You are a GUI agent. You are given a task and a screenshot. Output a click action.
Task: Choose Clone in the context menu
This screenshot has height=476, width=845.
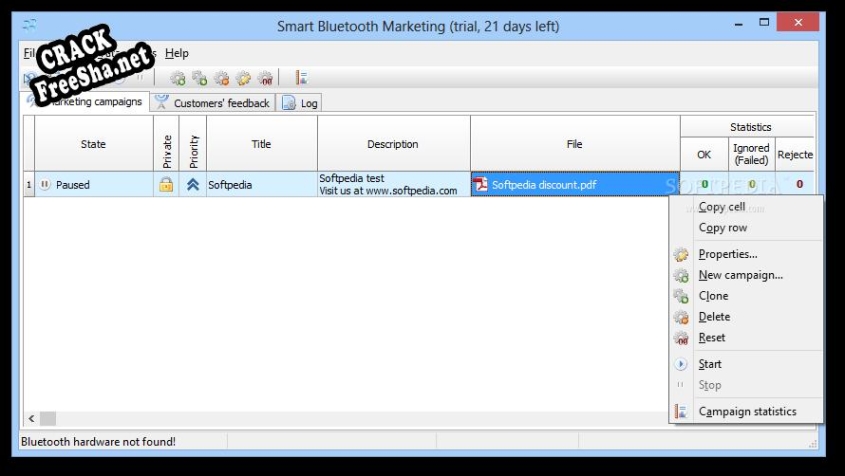[x=713, y=296]
